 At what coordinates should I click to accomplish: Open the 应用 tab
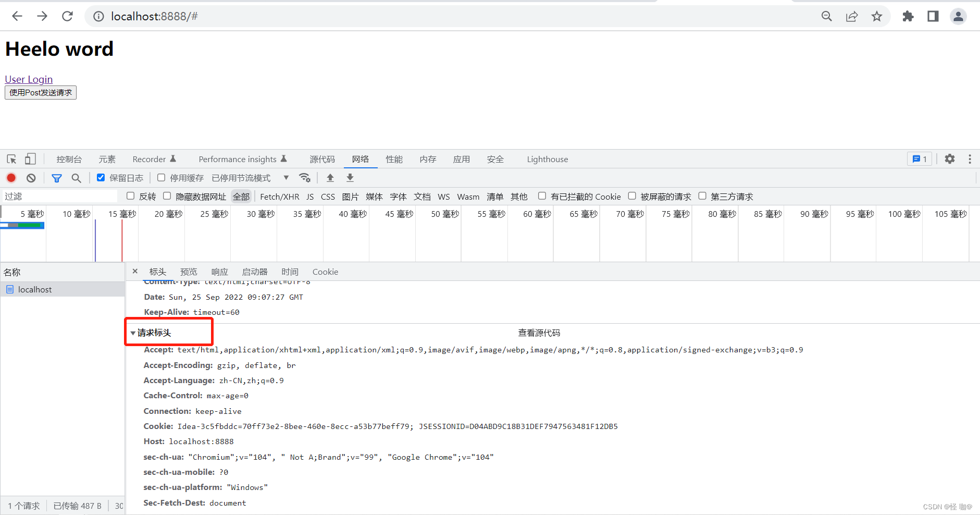[x=462, y=159]
